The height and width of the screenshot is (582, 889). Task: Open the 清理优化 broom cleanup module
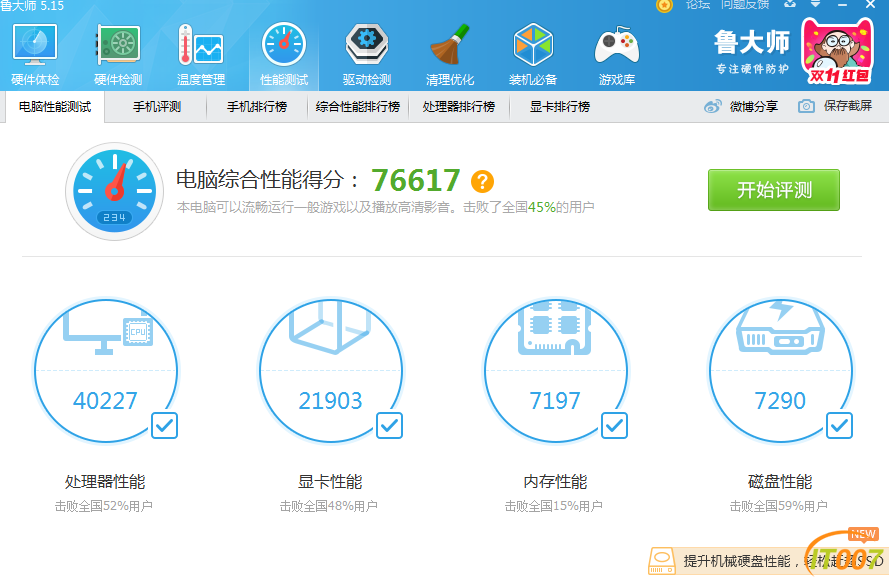(450, 55)
